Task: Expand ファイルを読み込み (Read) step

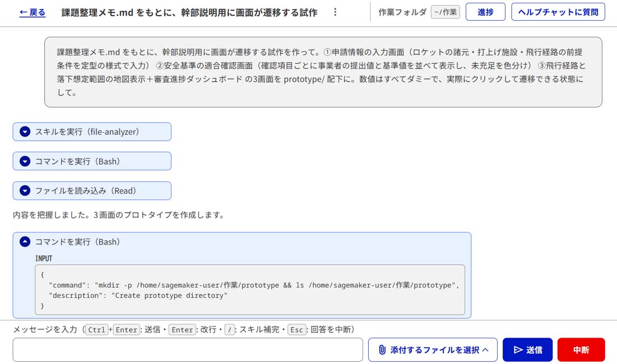Action: tap(92, 190)
